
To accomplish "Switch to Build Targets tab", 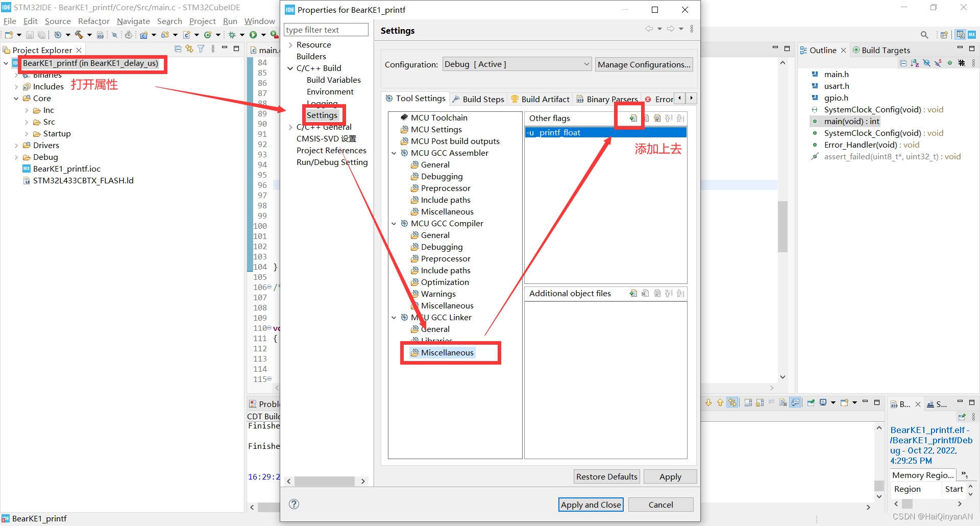I will [881, 50].
